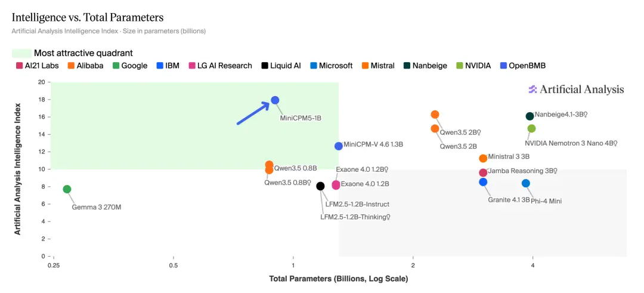The height and width of the screenshot is (293, 644).
Task: Select the MiniCPM-V 4.6 1.3B dot
Action: point(339,146)
